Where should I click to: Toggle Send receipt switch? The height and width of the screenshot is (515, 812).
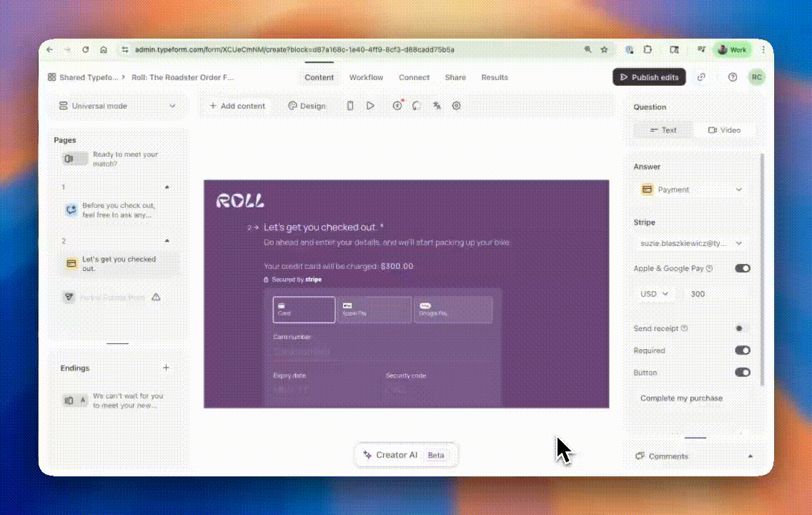tap(742, 328)
